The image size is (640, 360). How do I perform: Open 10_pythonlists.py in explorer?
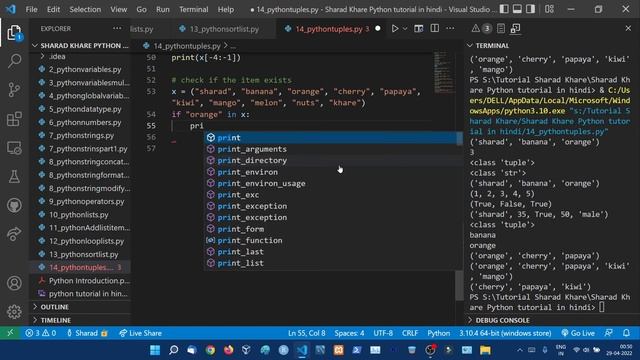click(x=79, y=215)
